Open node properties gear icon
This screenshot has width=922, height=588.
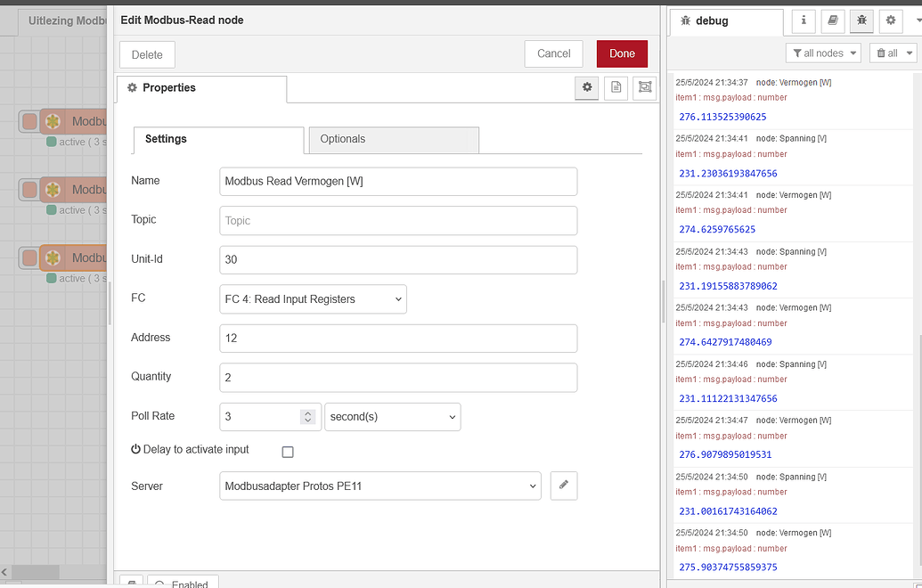[587, 87]
